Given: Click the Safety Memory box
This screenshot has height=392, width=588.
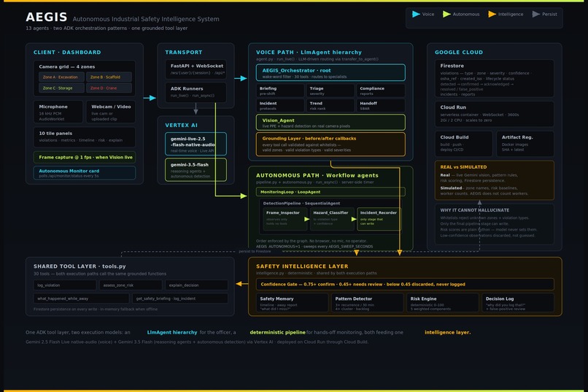Looking at the screenshot, I should point(292,303).
